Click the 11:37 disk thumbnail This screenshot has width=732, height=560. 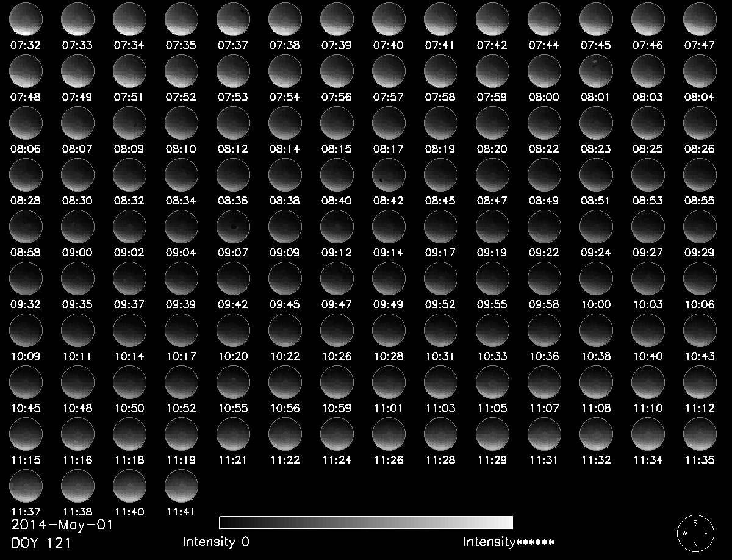coord(26,486)
